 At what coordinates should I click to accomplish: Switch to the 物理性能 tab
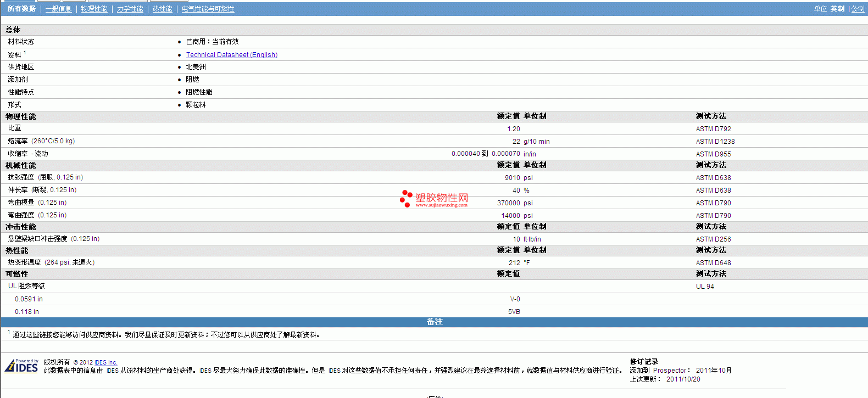click(x=94, y=9)
